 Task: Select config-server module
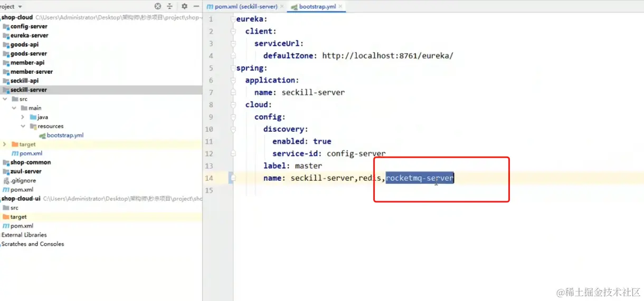(29, 26)
